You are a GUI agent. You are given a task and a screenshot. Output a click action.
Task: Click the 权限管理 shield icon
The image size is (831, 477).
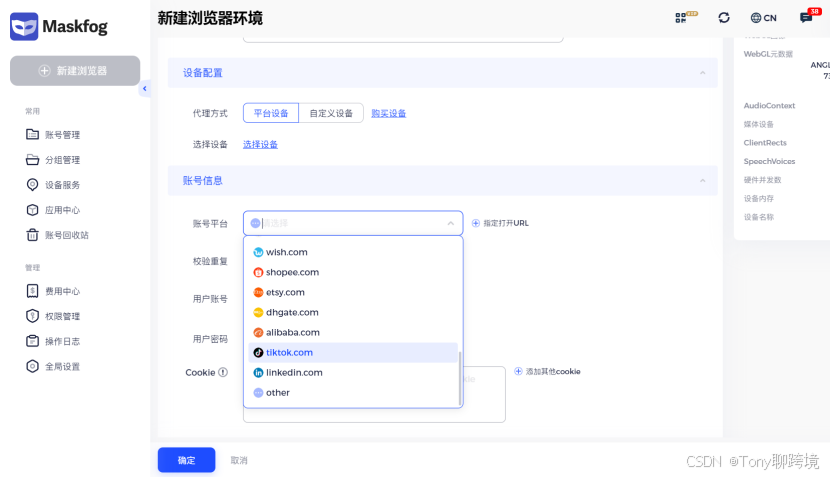[x=32, y=316]
